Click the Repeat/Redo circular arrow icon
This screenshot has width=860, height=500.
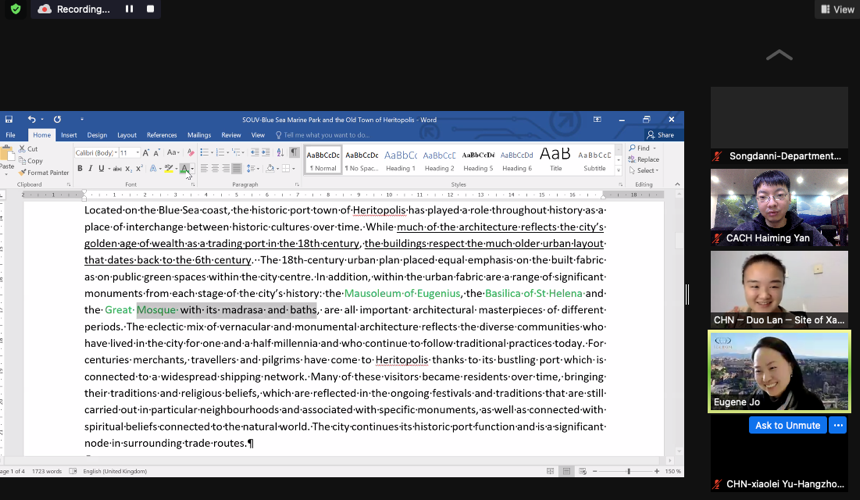coord(57,119)
